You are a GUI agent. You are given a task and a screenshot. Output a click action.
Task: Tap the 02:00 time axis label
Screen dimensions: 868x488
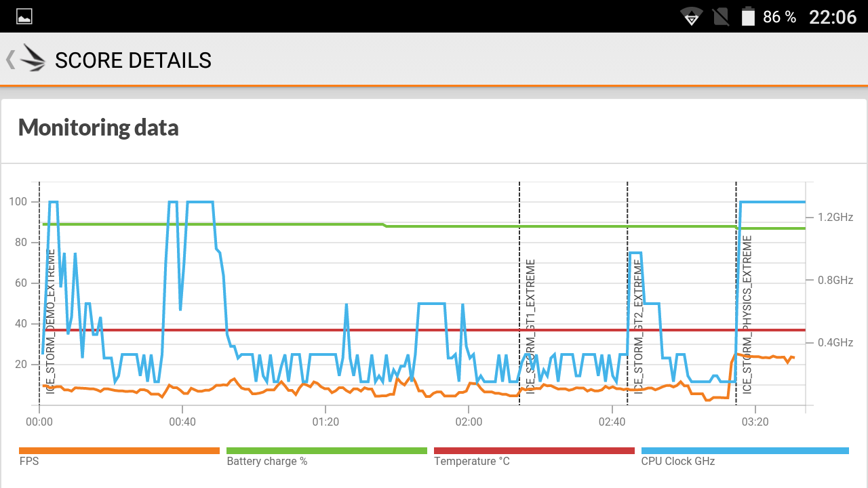point(469,422)
